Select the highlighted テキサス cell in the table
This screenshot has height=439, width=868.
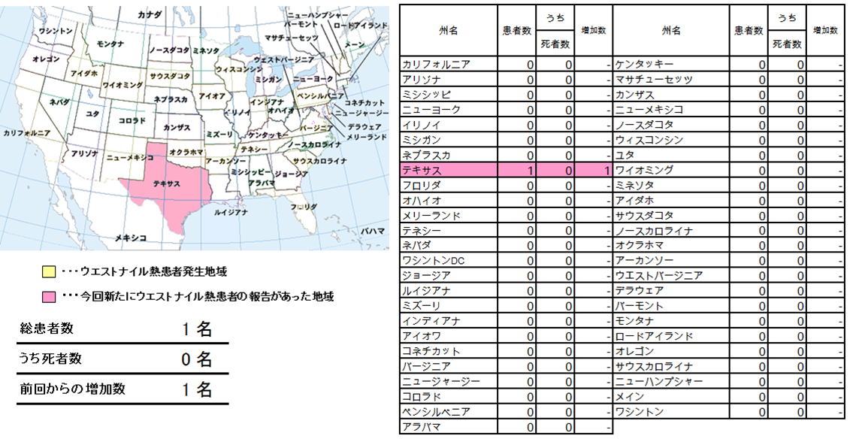tap(449, 171)
